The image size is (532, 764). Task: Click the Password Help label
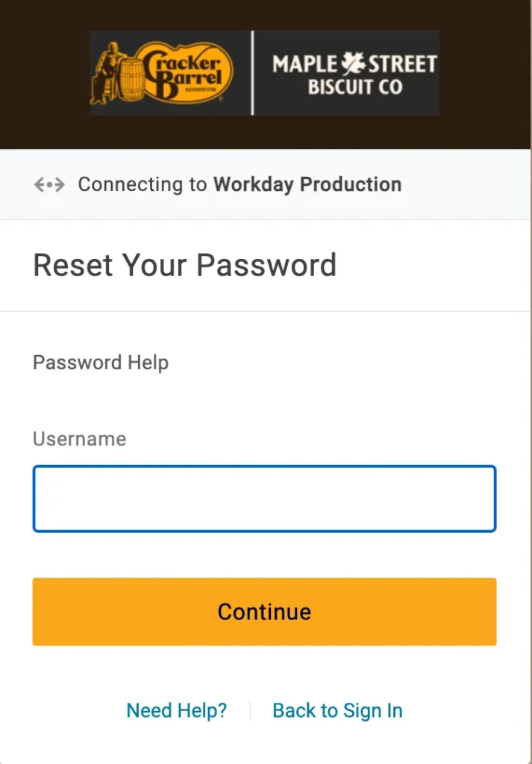tap(100, 363)
